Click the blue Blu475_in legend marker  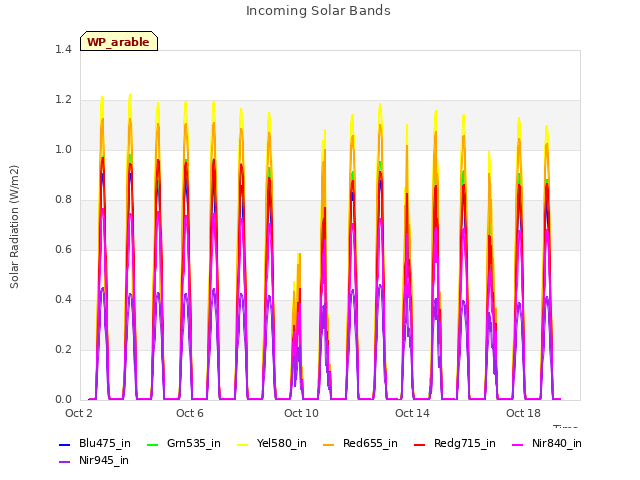point(64,444)
